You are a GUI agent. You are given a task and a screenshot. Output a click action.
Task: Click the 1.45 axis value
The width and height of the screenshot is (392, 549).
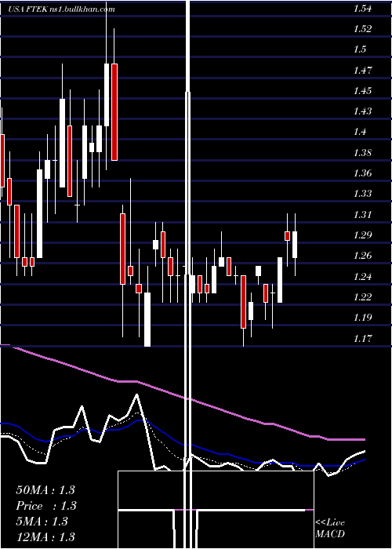pos(362,91)
